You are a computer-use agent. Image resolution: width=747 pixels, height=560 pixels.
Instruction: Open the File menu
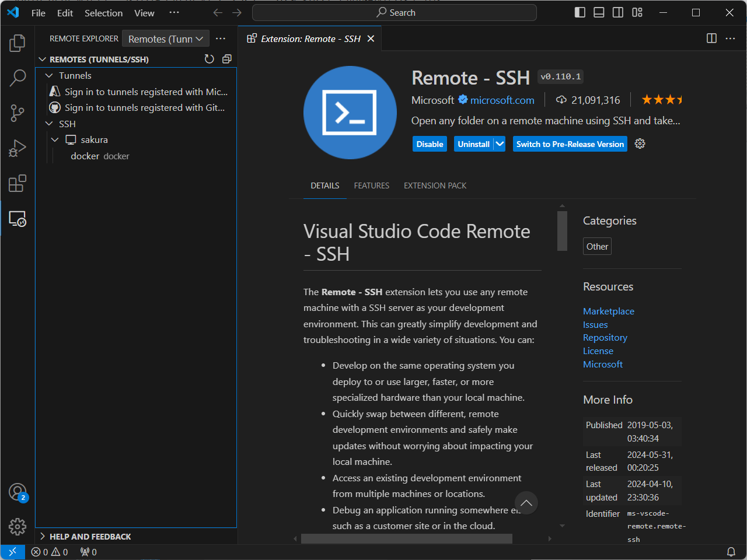(x=39, y=13)
